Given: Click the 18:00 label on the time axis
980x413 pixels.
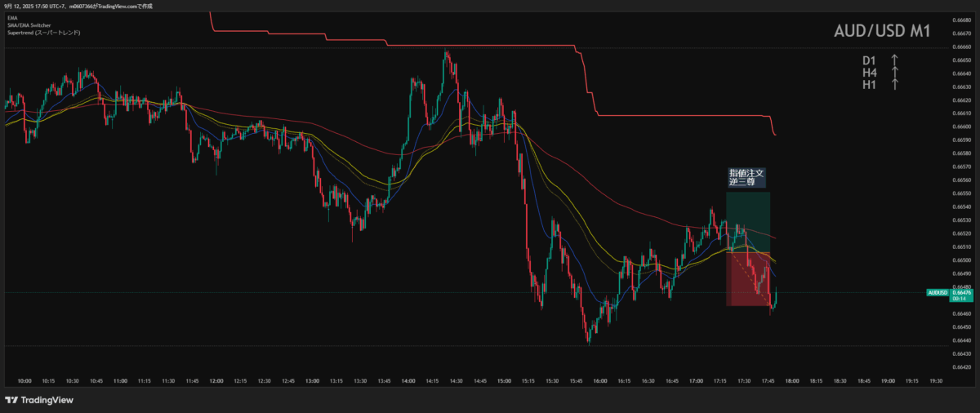Looking at the screenshot, I should point(791,380).
